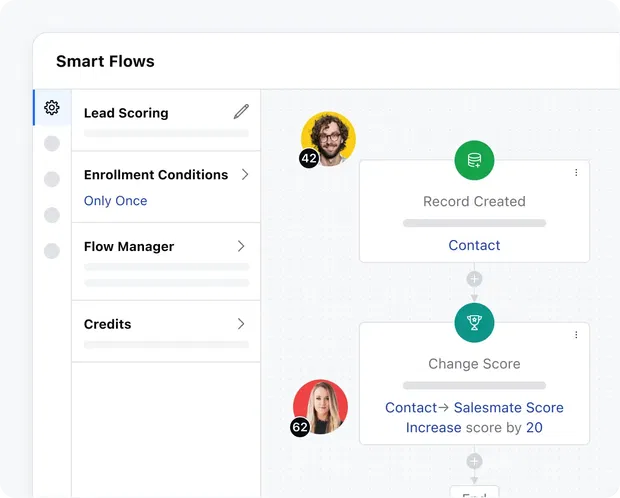Expand the Flow Manager chevron

click(x=241, y=246)
